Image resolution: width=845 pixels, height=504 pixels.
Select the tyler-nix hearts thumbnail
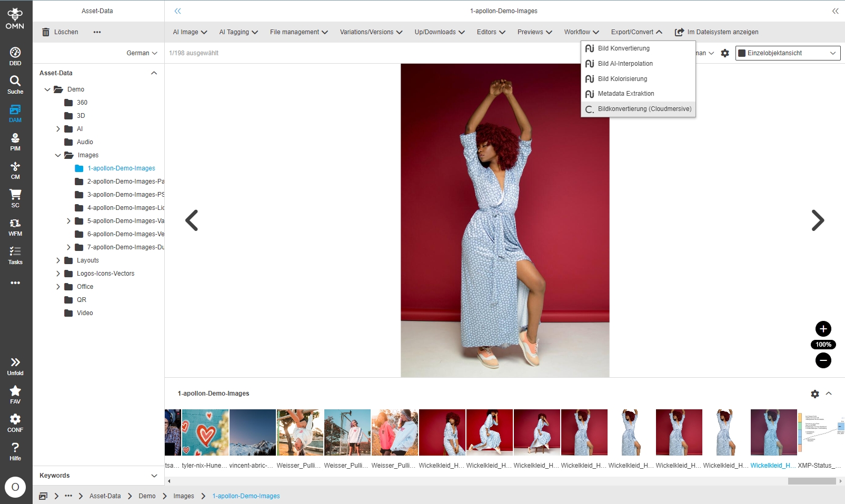pos(205,432)
